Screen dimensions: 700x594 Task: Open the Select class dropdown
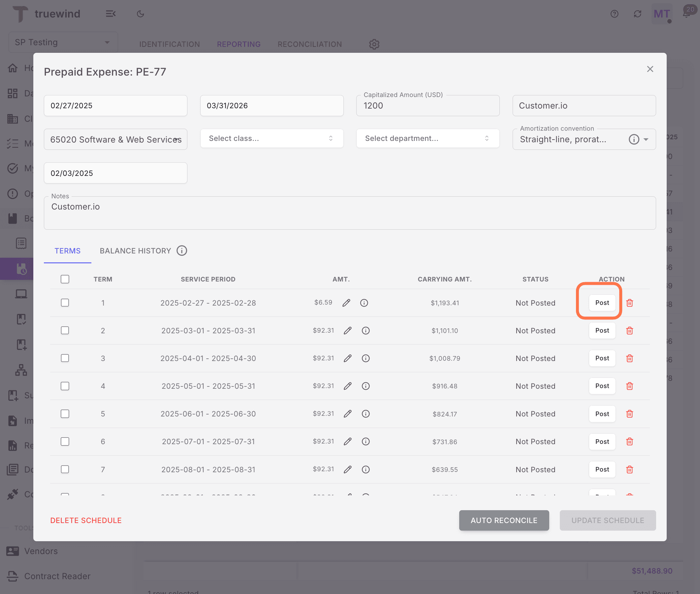point(271,138)
